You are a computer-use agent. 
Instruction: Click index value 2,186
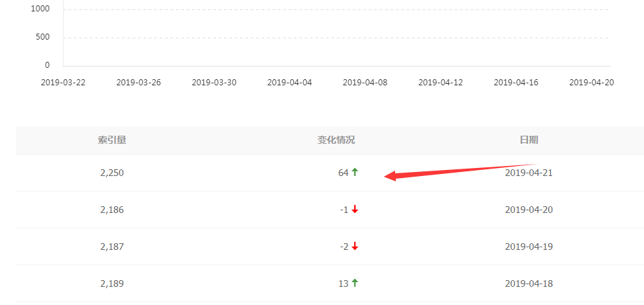(112, 210)
